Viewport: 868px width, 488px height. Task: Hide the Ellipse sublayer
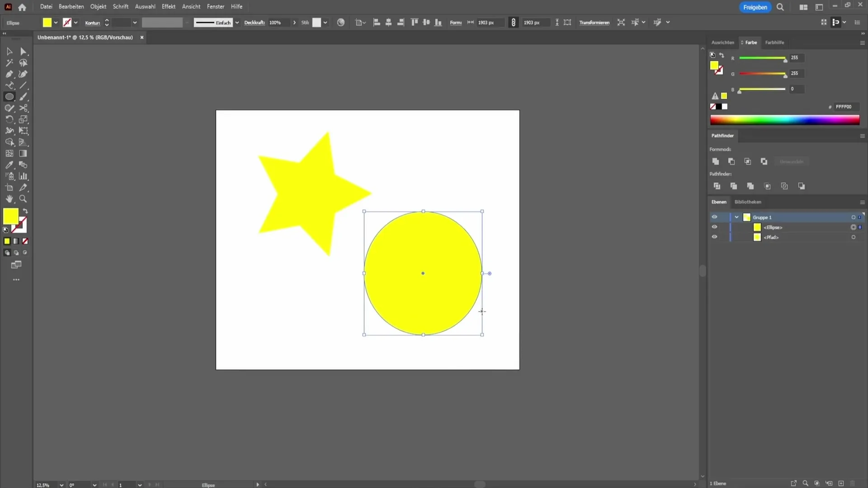point(714,227)
